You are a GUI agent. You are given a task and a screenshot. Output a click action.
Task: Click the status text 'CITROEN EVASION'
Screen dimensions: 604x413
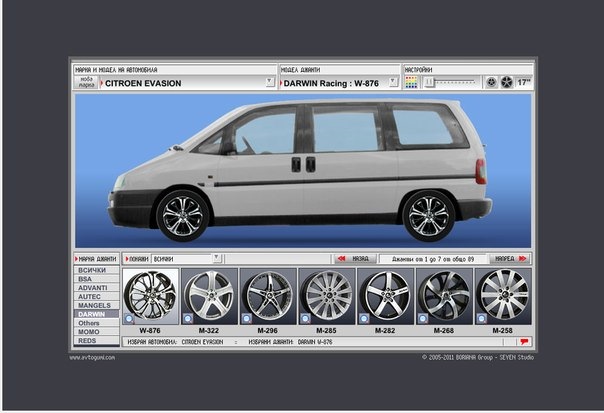point(202,342)
